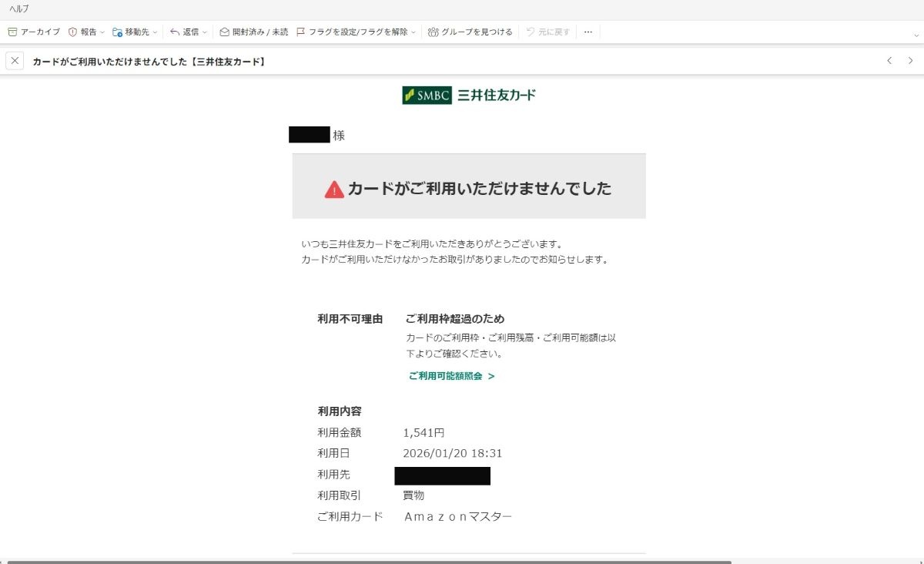Toggle the message flag (フラグを設定/フラグを解除)

pos(302,32)
